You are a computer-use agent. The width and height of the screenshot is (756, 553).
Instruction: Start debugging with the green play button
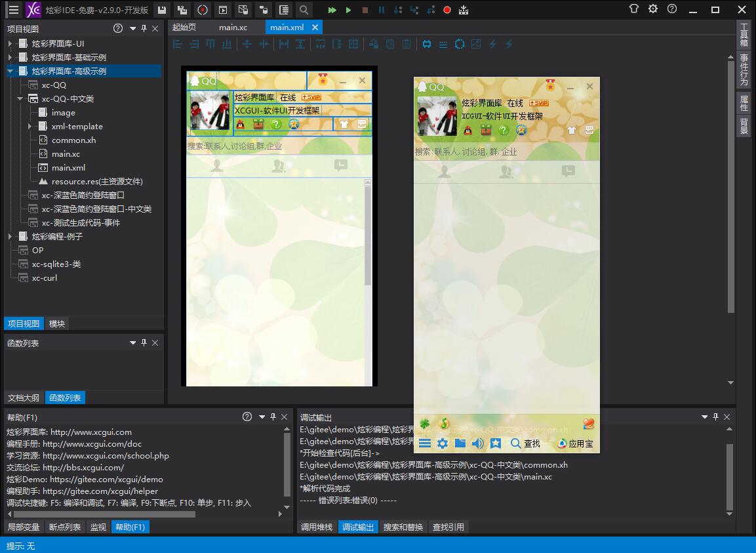(x=348, y=10)
